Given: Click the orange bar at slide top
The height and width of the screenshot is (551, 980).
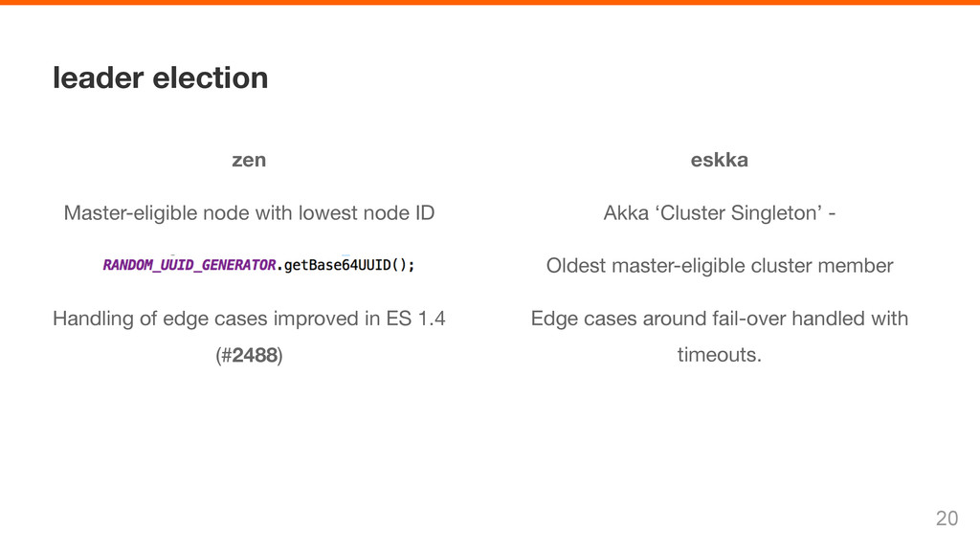Looking at the screenshot, I should [x=490, y=2].
